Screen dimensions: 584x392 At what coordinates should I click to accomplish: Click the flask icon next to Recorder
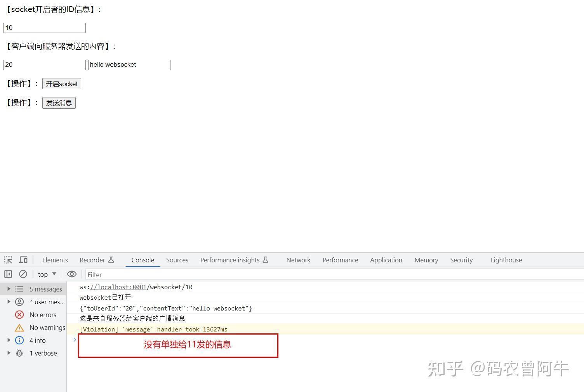coord(111,259)
